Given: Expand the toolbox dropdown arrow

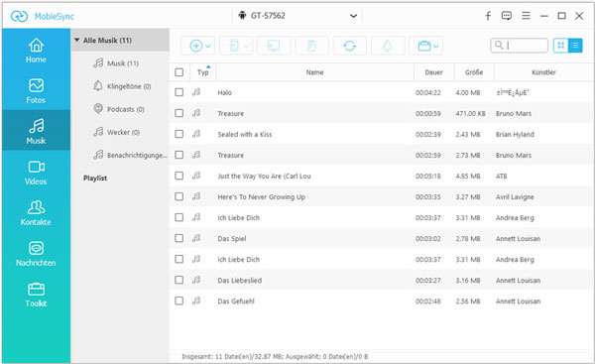Looking at the screenshot, I should [x=436, y=47].
